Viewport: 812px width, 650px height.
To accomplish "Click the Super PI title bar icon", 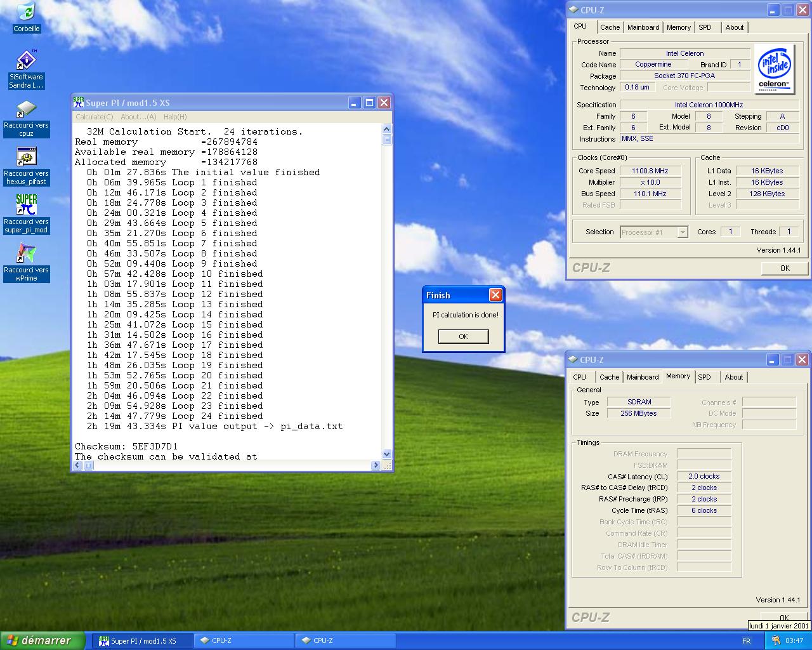I will tap(79, 102).
